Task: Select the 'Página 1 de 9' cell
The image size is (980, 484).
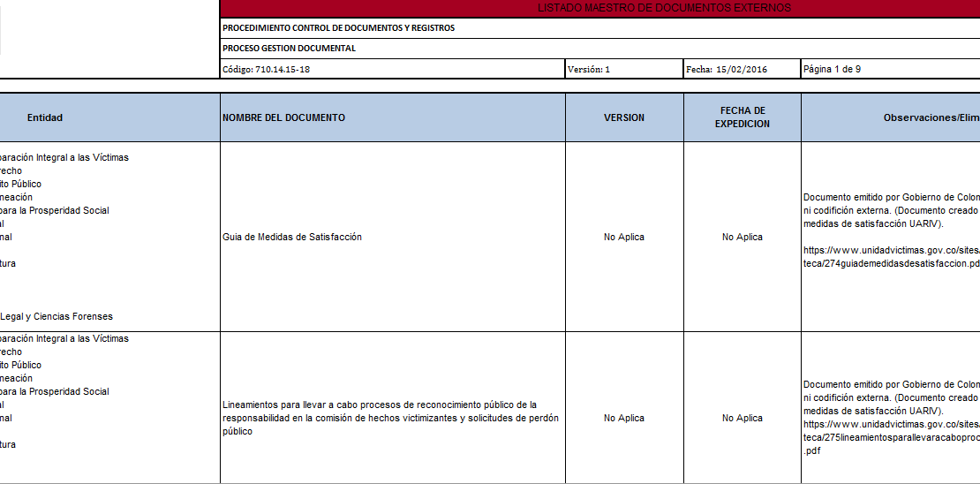Action: click(891, 70)
